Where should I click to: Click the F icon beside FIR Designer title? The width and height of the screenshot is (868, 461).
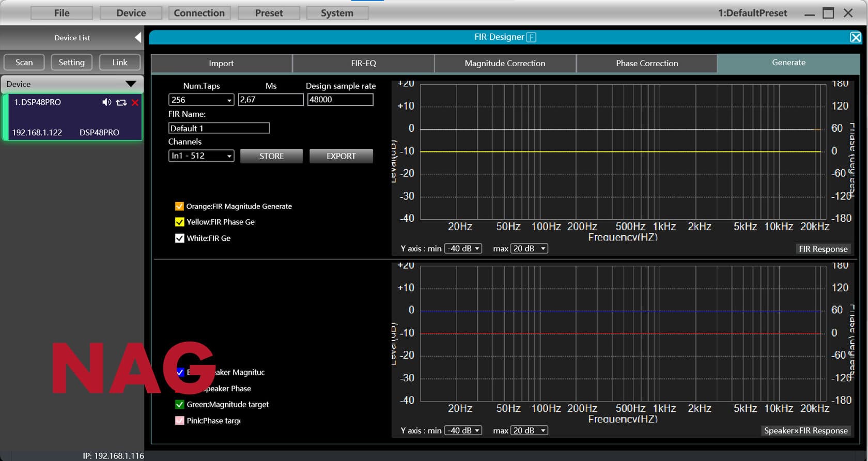pyautogui.click(x=531, y=37)
